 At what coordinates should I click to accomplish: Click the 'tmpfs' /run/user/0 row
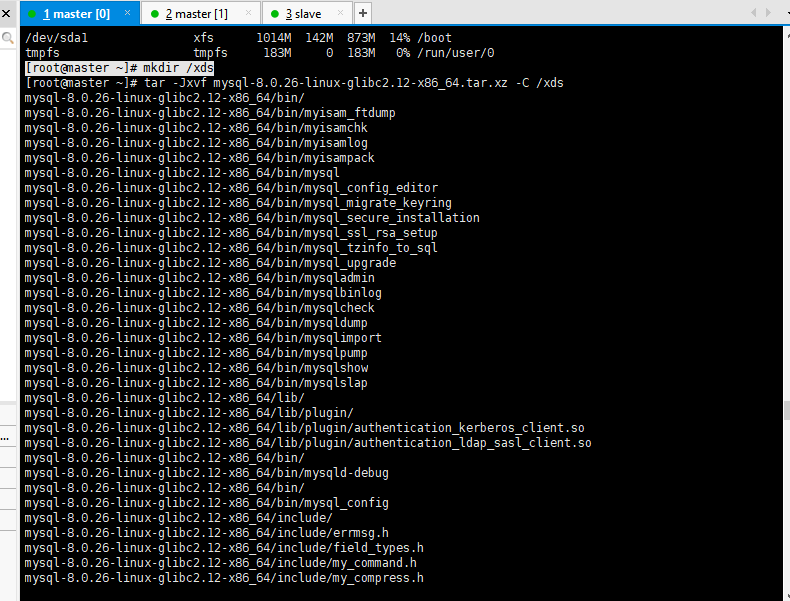point(259,53)
